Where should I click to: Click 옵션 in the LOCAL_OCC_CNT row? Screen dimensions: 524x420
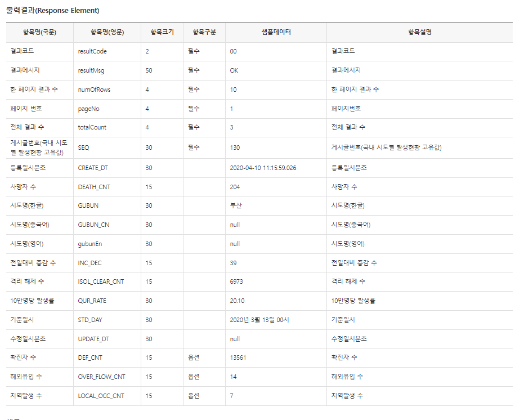194,396
